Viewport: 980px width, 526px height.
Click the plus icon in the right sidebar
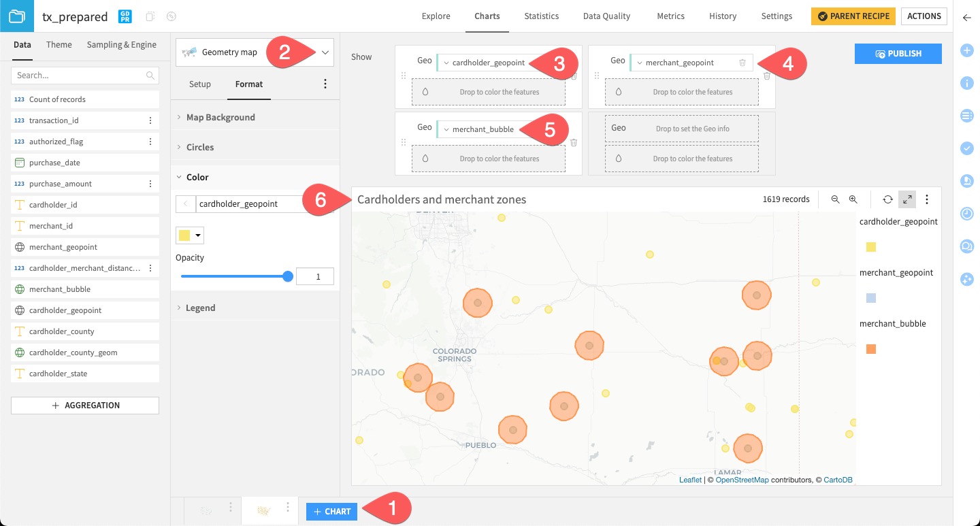coord(966,50)
